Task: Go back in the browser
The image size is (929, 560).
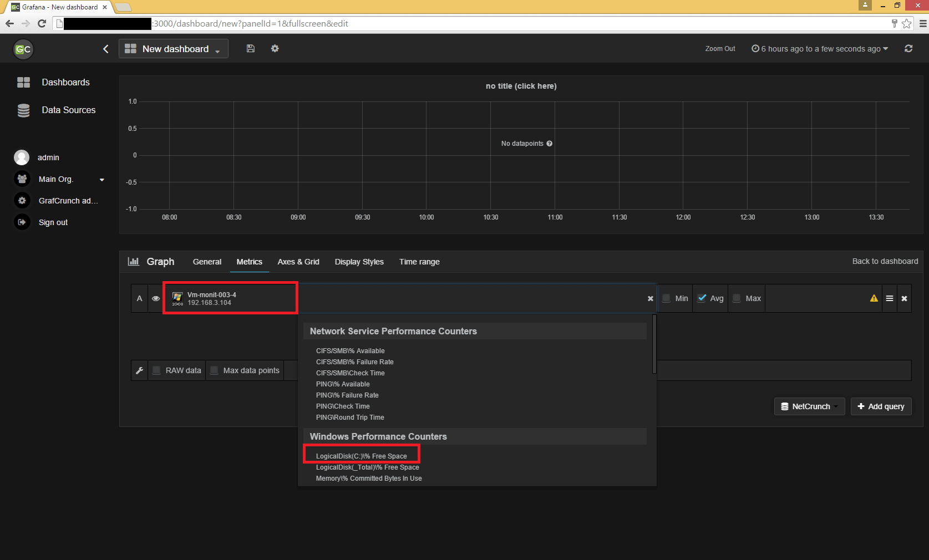Action: 9,23
